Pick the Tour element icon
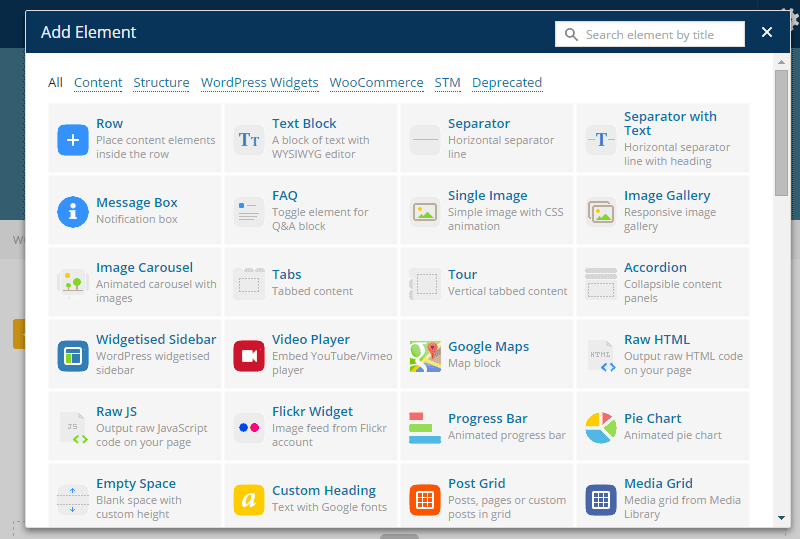800x539 pixels. pos(425,283)
